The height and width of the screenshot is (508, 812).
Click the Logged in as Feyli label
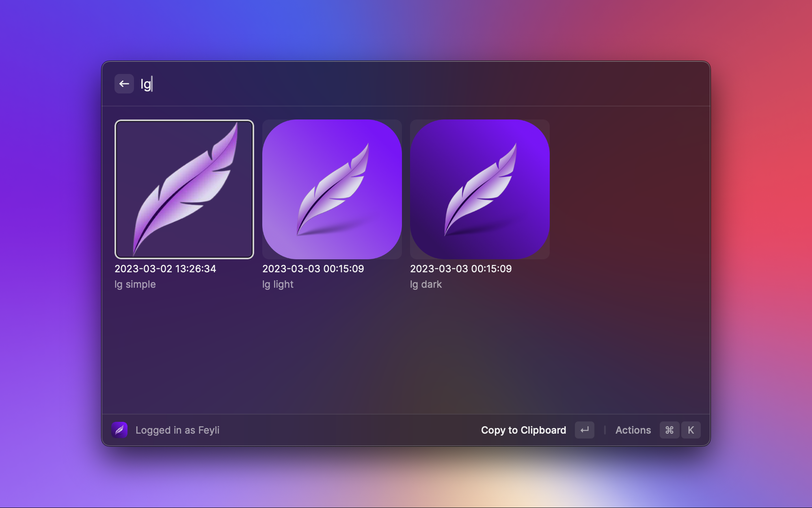click(178, 430)
